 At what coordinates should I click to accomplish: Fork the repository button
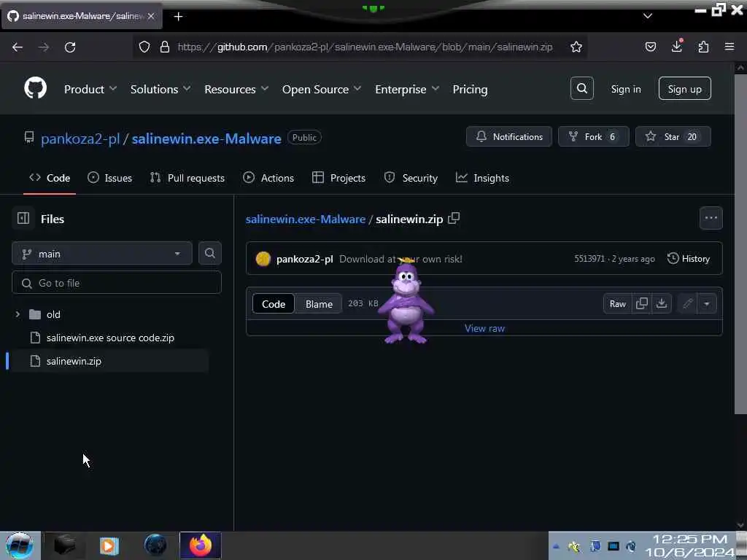pyautogui.click(x=593, y=136)
